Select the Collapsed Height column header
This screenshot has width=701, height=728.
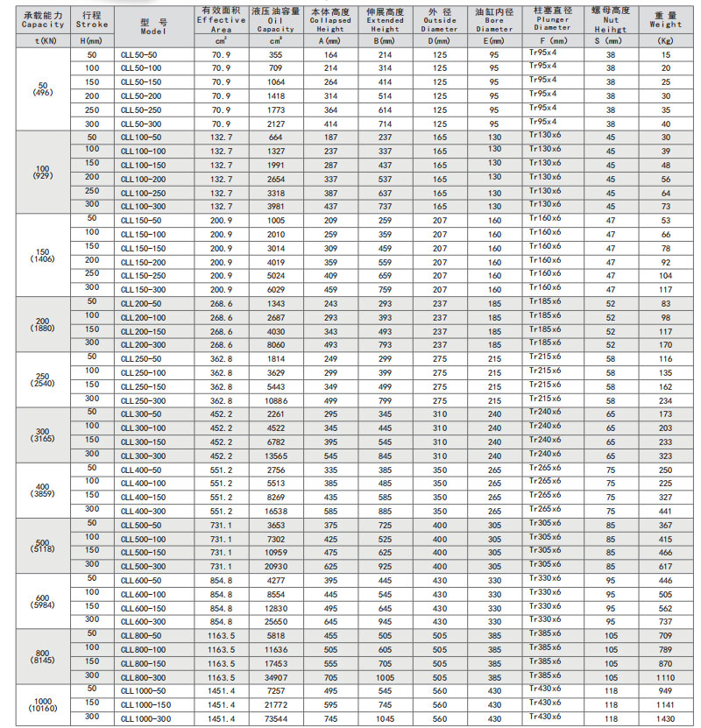[x=330, y=19]
